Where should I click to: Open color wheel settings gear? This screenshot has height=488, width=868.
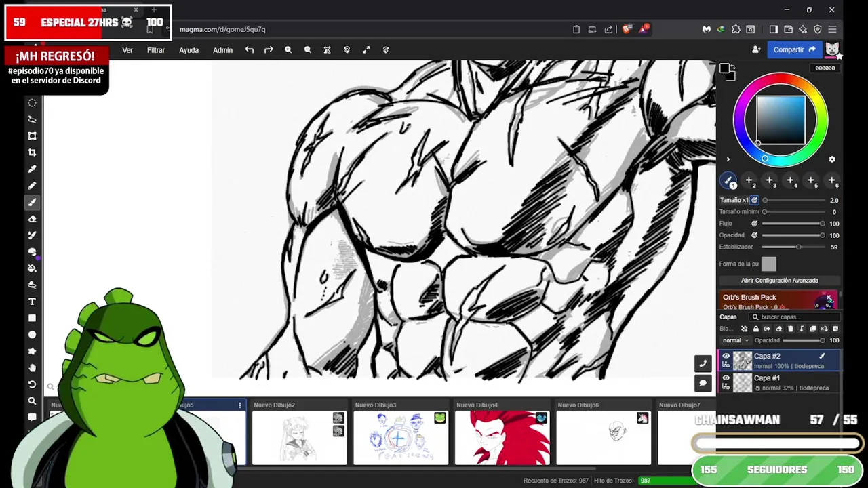coord(832,159)
